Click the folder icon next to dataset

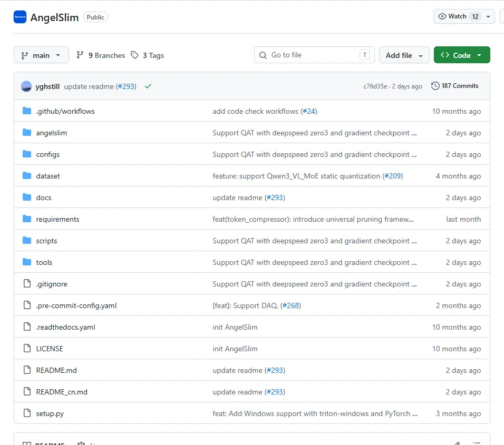(x=27, y=175)
